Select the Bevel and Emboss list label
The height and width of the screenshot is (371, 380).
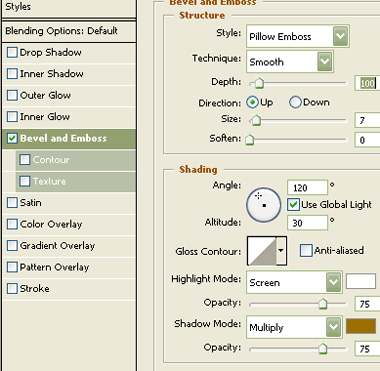pos(63,138)
